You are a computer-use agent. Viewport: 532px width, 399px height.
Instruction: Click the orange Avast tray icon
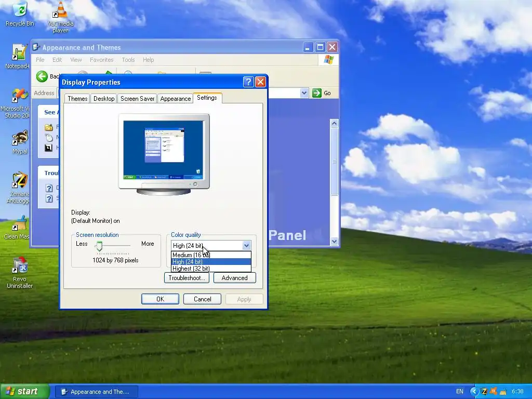[x=494, y=392]
